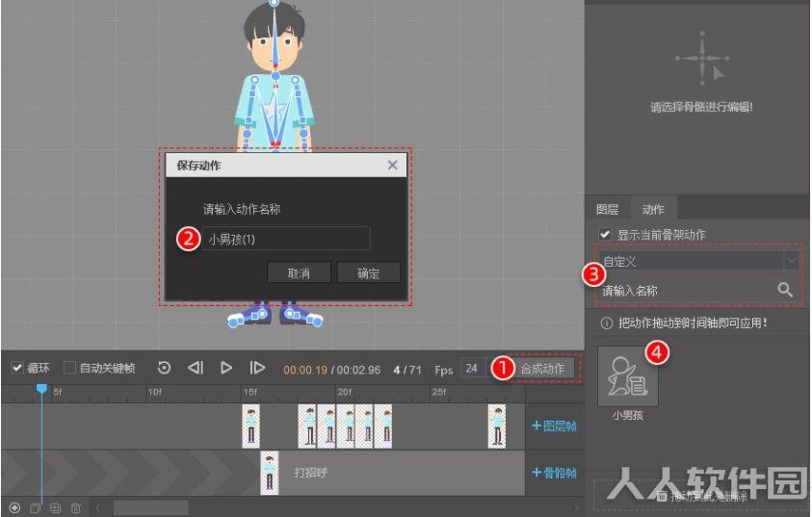Click 确定 in the save dialog
This screenshot has width=812, height=517.
click(x=368, y=272)
